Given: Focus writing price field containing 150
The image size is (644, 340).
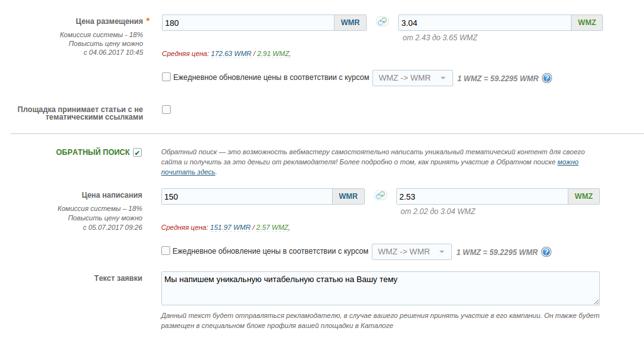Looking at the screenshot, I should pyautogui.click(x=247, y=196).
